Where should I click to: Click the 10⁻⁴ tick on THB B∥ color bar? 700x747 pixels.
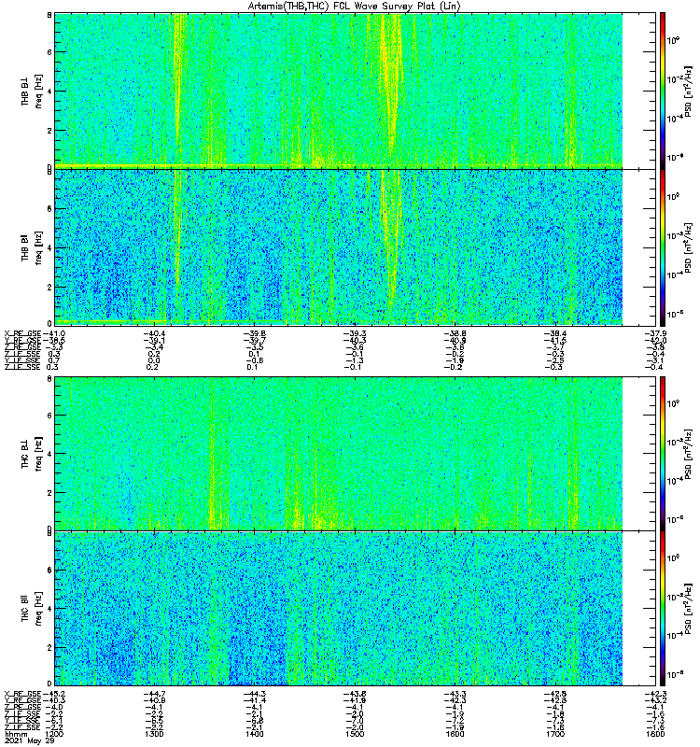pyautogui.click(x=675, y=275)
